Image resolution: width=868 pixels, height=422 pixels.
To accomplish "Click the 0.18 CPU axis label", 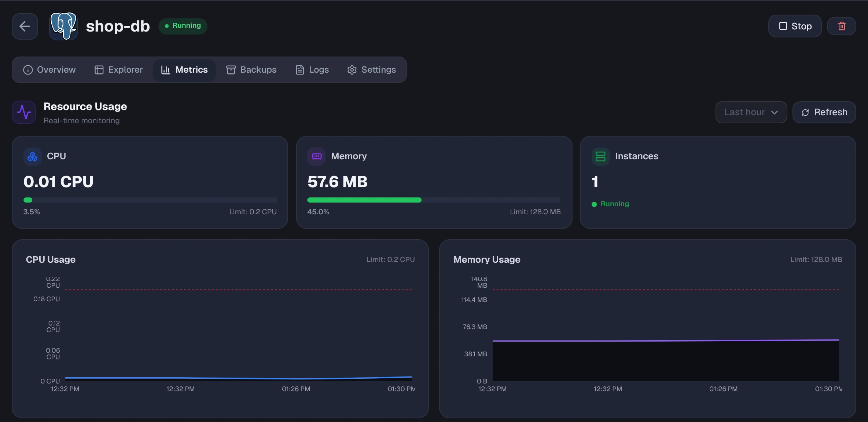I will point(47,299).
